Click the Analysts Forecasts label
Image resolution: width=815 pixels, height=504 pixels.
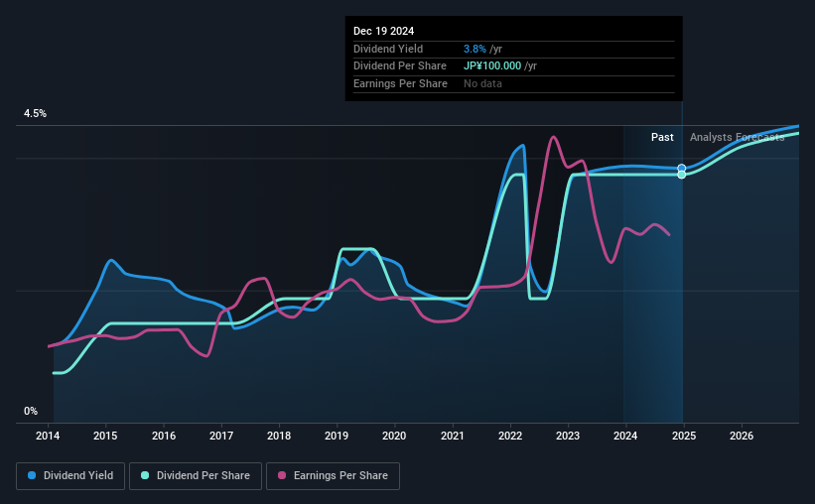pos(737,137)
